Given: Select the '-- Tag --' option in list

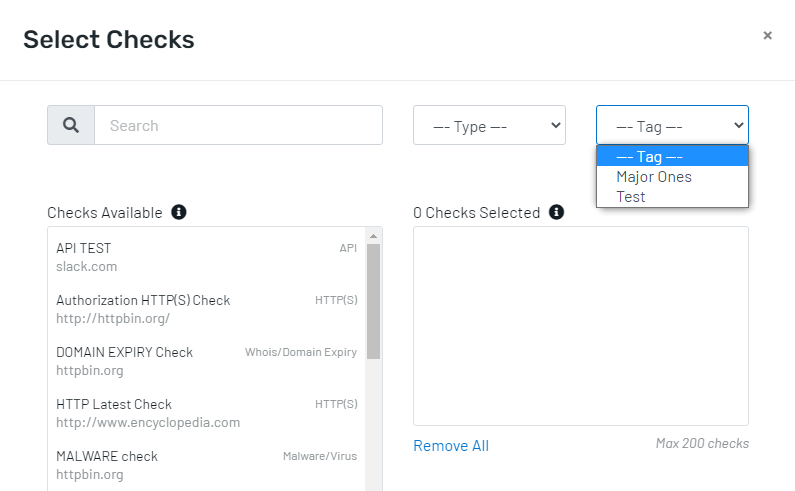Looking at the screenshot, I should point(672,156).
